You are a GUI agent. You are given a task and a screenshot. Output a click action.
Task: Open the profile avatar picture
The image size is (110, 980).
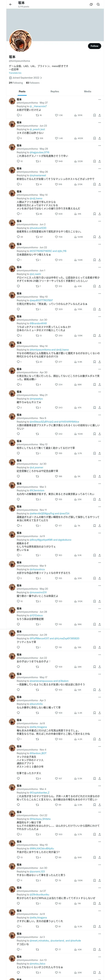21,41
